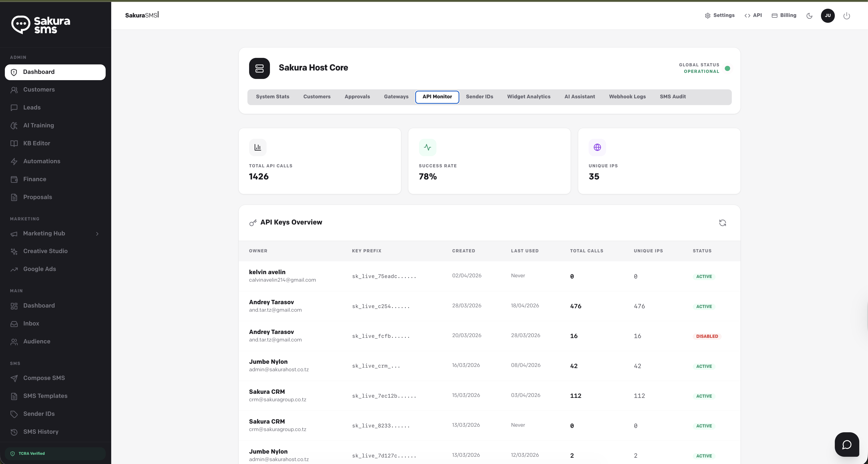This screenshot has width=868, height=464.
Task: Click key prefix sk_live_fcfb
Action: (381, 336)
